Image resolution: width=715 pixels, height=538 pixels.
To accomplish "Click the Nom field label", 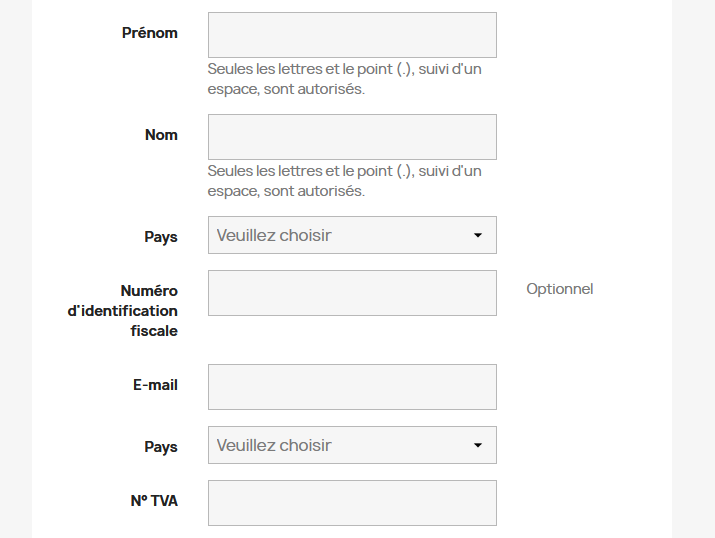I will [x=161, y=135].
